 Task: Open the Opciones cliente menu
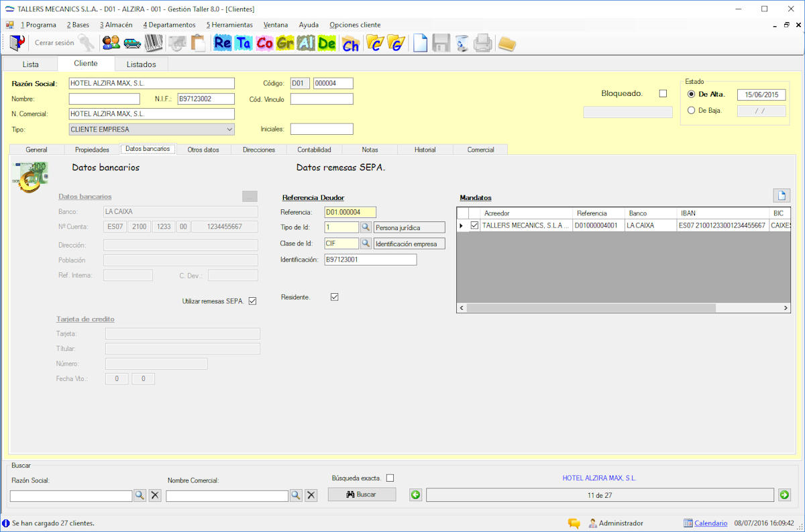pyautogui.click(x=355, y=25)
